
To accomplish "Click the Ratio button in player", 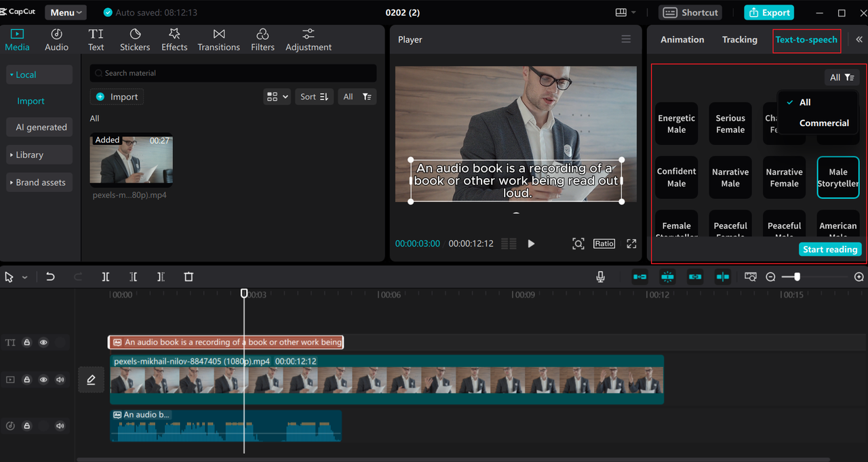I will [x=604, y=243].
